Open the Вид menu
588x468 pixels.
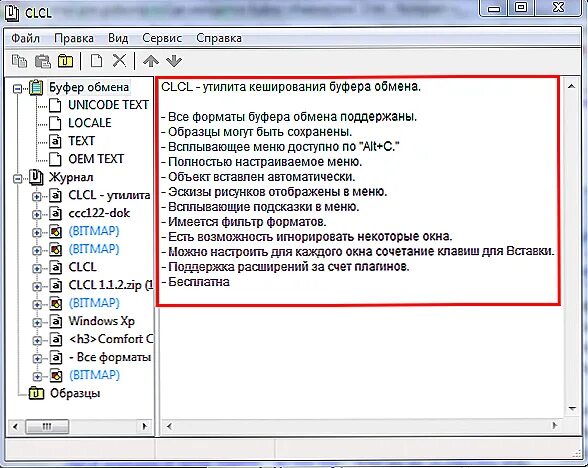click(x=118, y=38)
